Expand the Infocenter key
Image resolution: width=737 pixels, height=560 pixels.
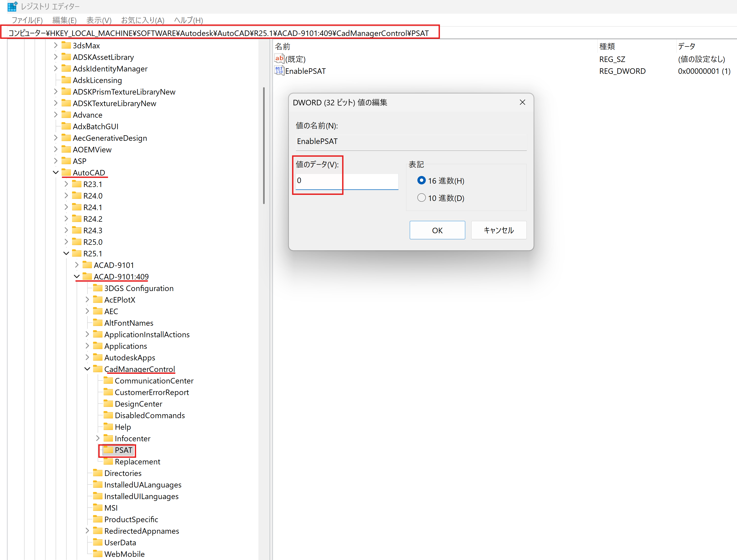(x=98, y=438)
